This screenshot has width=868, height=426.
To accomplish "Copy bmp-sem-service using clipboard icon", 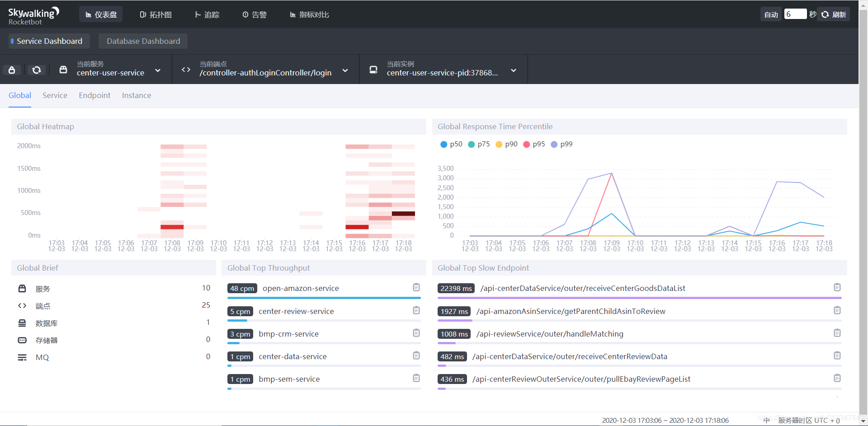I will click(x=416, y=378).
